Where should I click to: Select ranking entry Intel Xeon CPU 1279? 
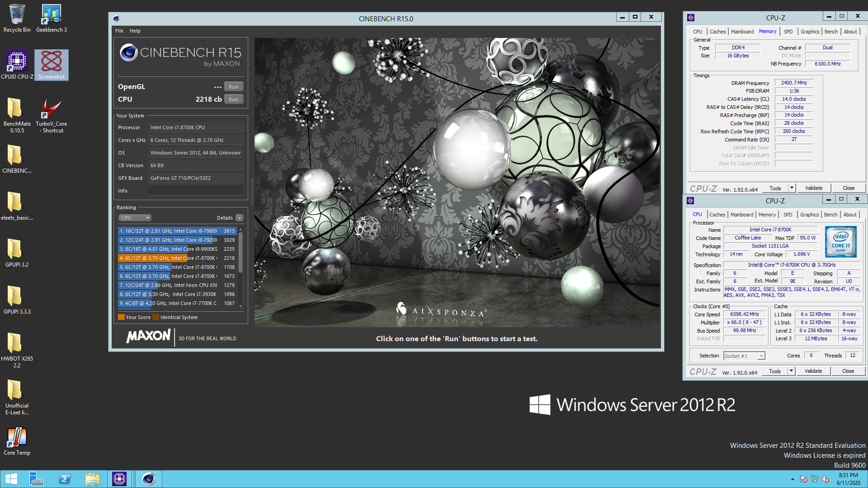pyautogui.click(x=178, y=285)
